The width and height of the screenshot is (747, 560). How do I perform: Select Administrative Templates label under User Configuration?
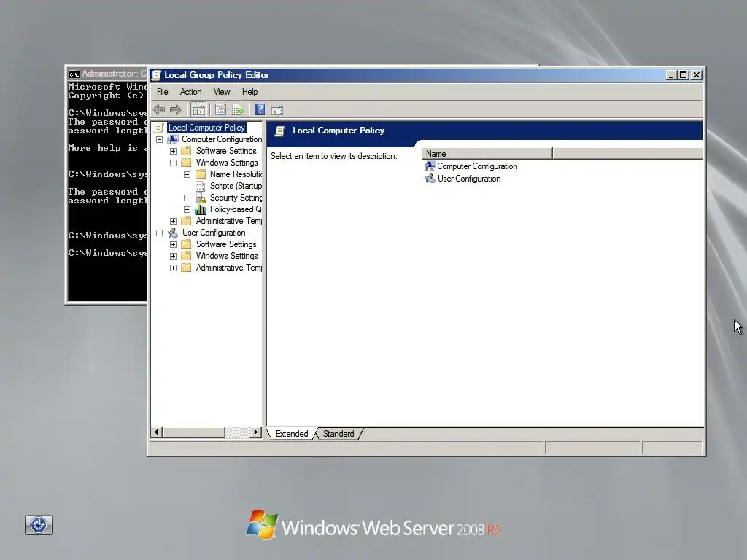(228, 268)
